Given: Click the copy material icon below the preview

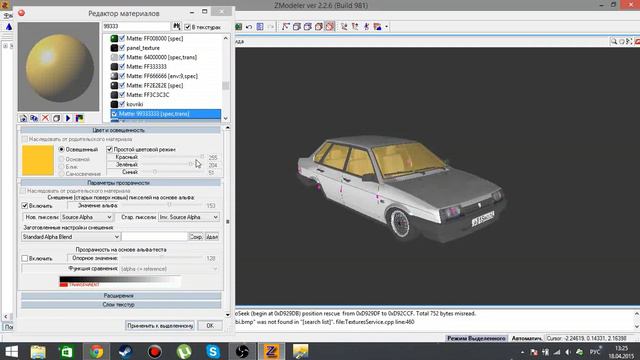Looking at the screenshot, I should [x=34, y=118].
